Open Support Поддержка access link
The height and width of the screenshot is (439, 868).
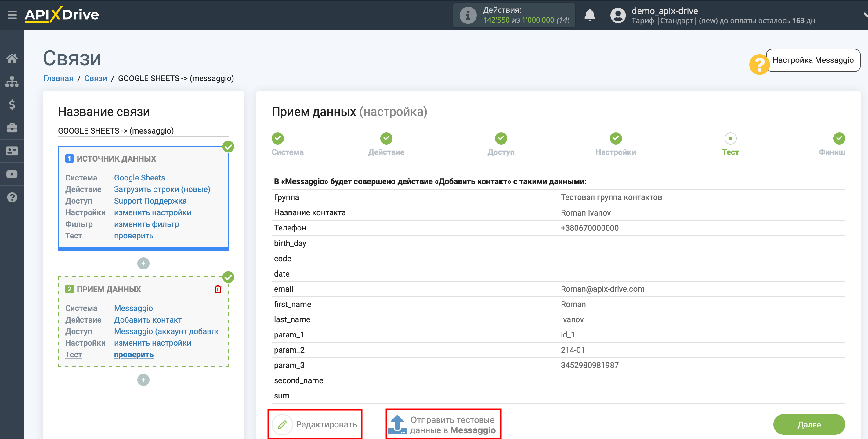point(150,201)
